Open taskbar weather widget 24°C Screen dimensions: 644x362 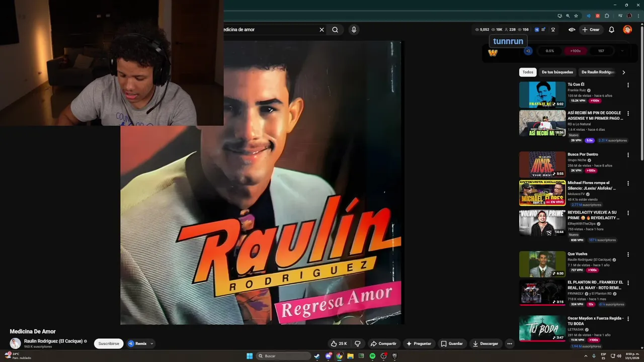point(17,356)
